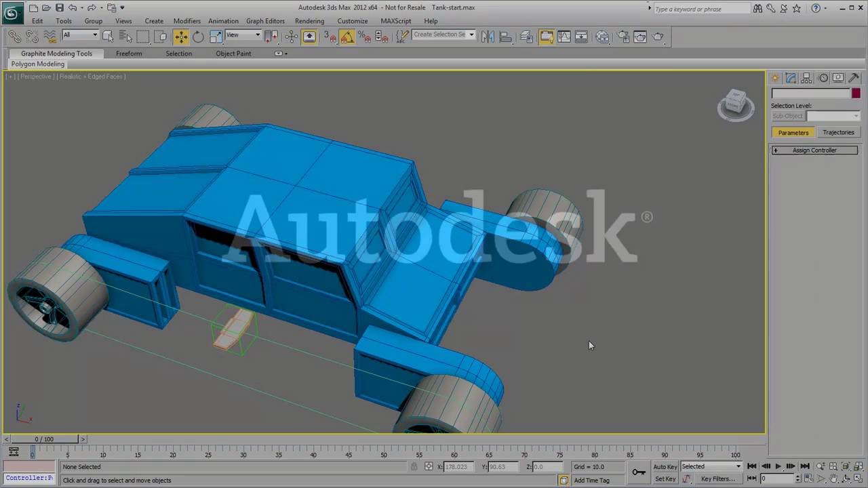This screenshot has width=868, height=488.
Task: Switch to the Freeform ribbon tab
Action: pyautogui.click(x=129, y=54)
